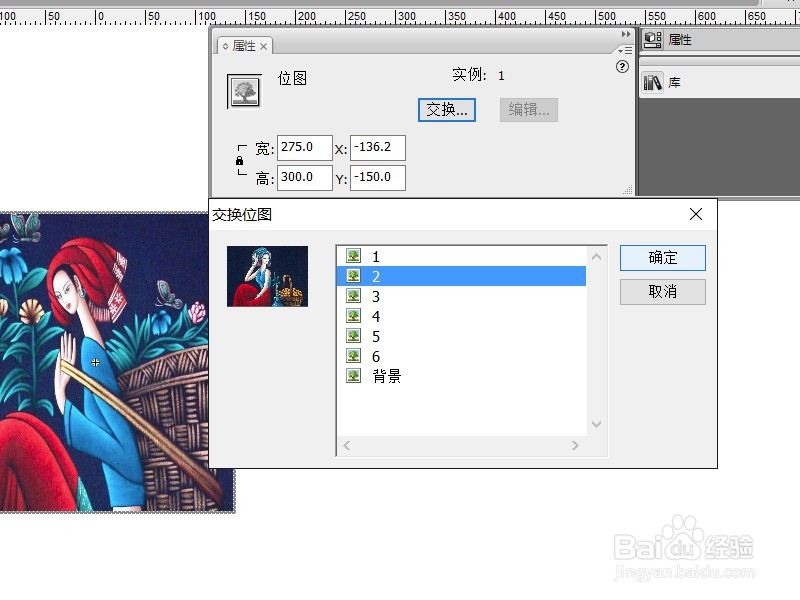Click the horizontal scroll left arrow
This screenshot has width=800, height=600.
coord(347,445)
